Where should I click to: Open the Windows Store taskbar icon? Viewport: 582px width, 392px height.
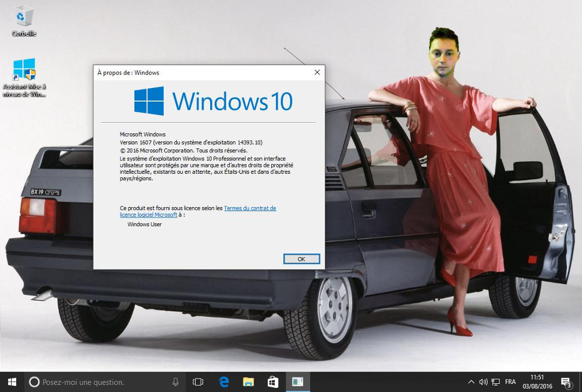click(x=273, y=382)
